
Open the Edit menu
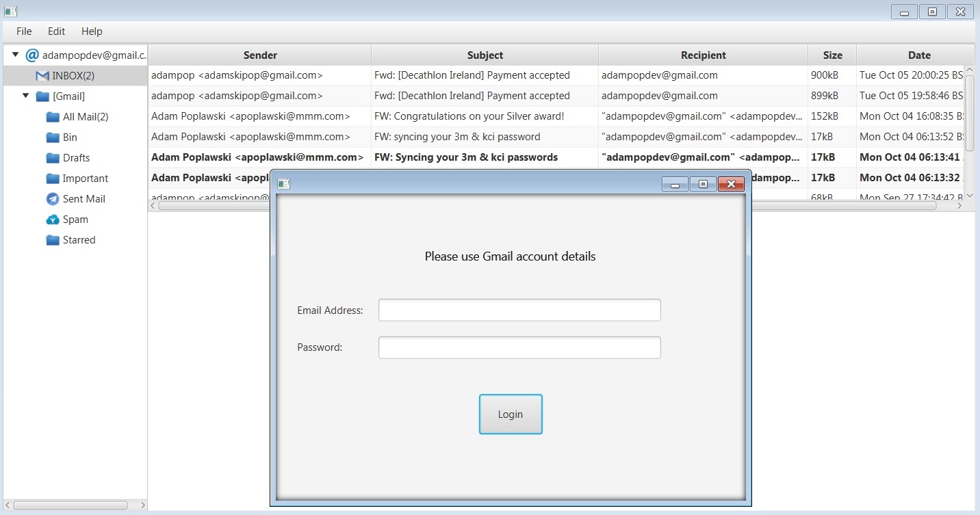(56, 31)
